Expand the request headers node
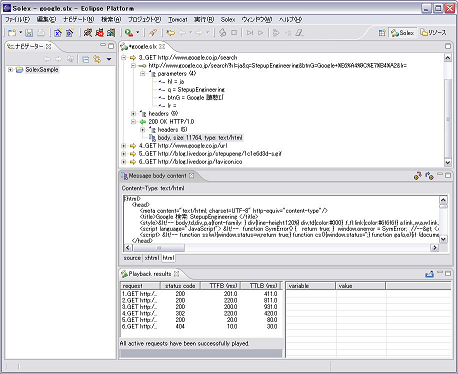458x374 pixels. 133,114
